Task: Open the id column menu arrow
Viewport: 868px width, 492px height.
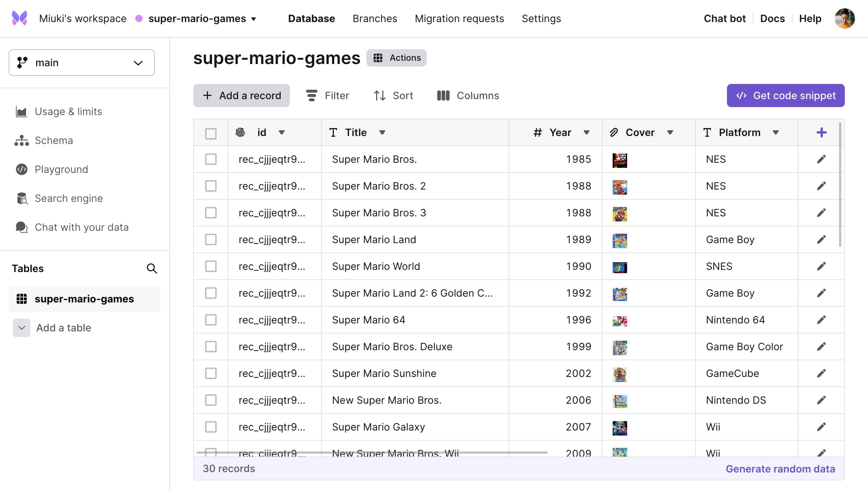Action: pyautogui.click(x=282, y=132)
